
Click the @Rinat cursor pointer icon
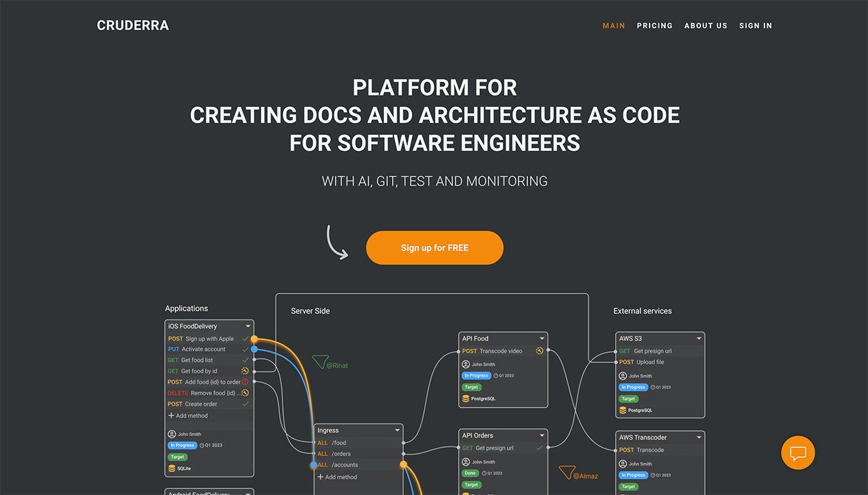(x=320, y=361)
